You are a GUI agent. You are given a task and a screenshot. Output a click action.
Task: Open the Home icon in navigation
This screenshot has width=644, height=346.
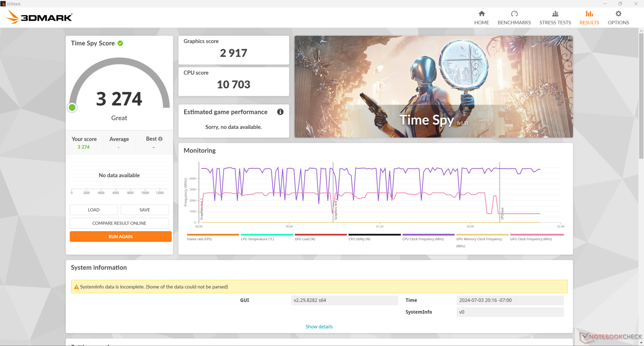(481, 14)
